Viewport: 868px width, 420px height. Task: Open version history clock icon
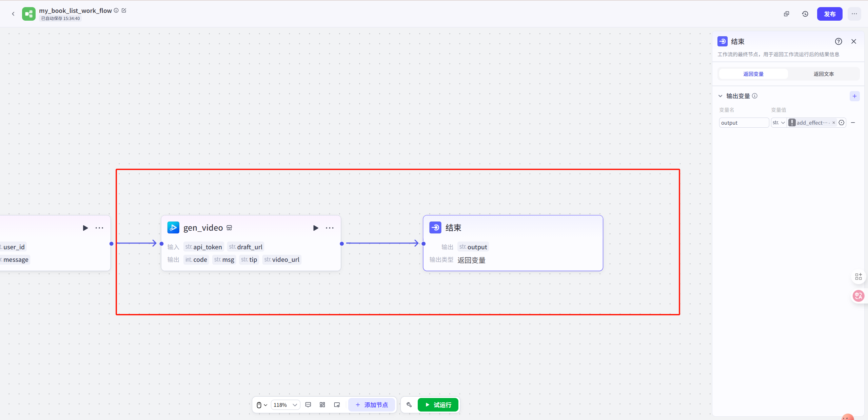click(x=805, y=14)
